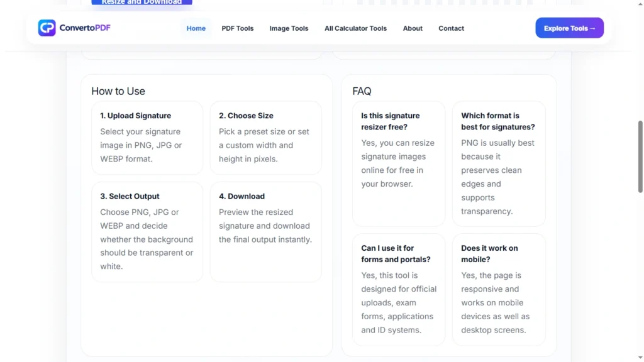Click the page vertical scrollbar thumb
Viewport: 644px width, 362px height.
pos(640,156)
